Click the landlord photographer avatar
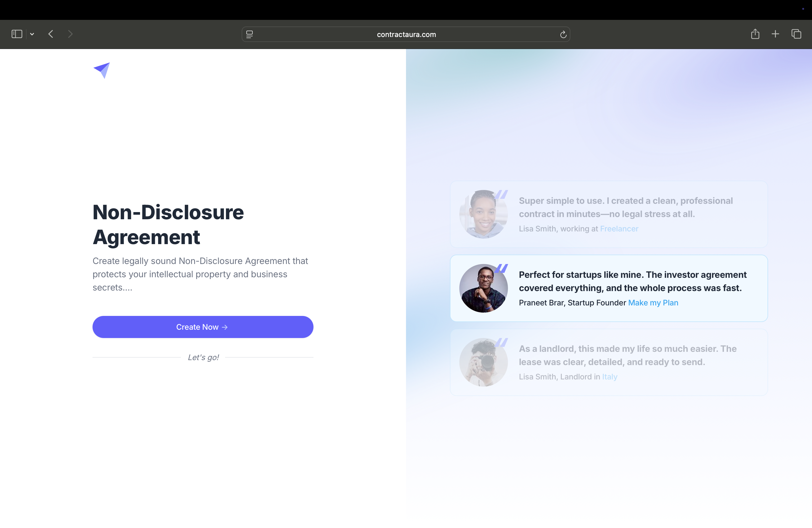 [483, 363]
